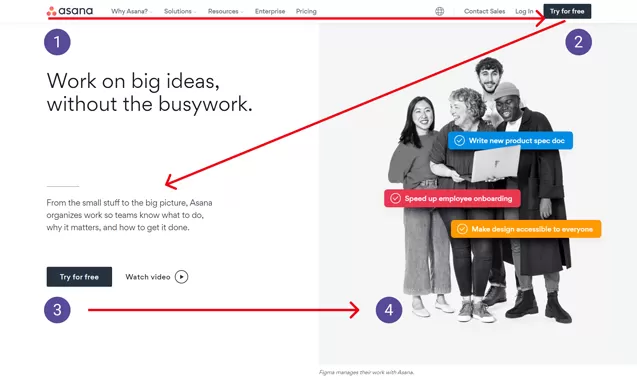The image size is (637, 382).
Task: Check the Make design accessible to everyone task
Action: point(462,229)
